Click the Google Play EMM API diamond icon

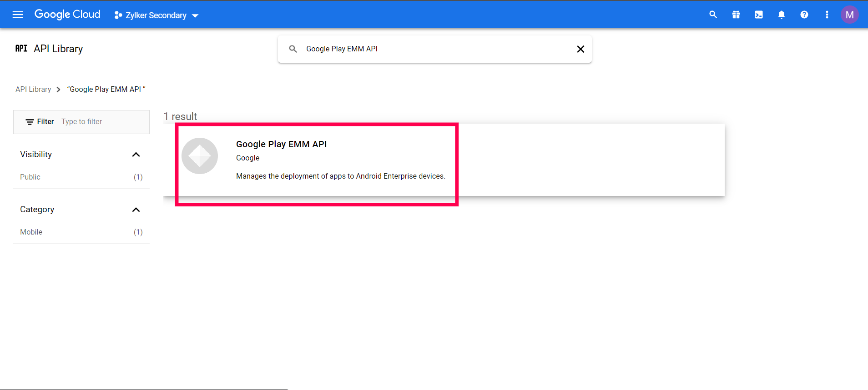(x=200, y=156)
